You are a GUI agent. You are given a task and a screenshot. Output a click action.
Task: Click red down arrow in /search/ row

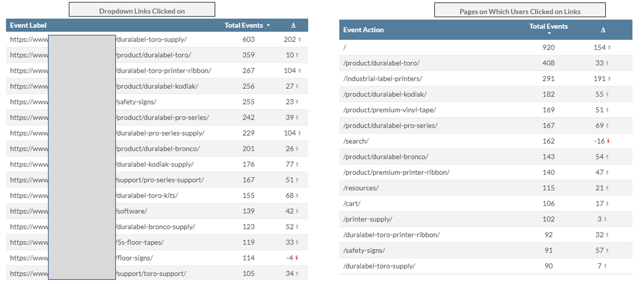point(608,141)
